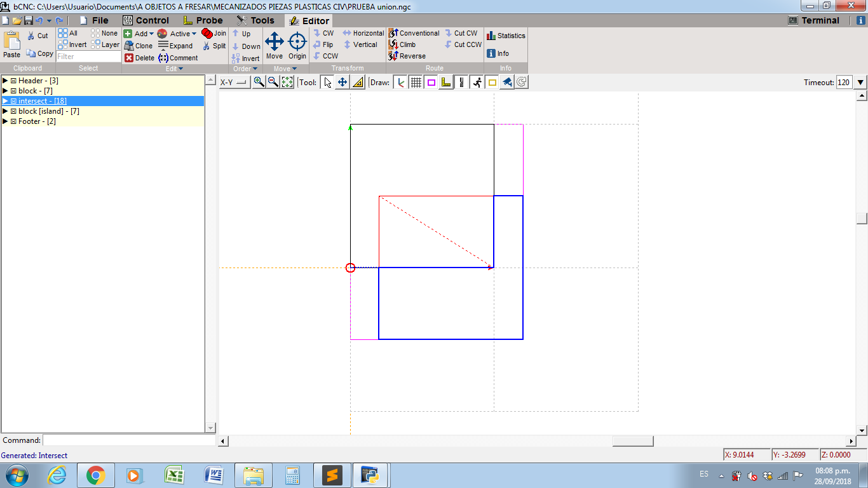868x488 pixels.
Task: Choose the select arrow canvas tool
Action: (327, 82)
